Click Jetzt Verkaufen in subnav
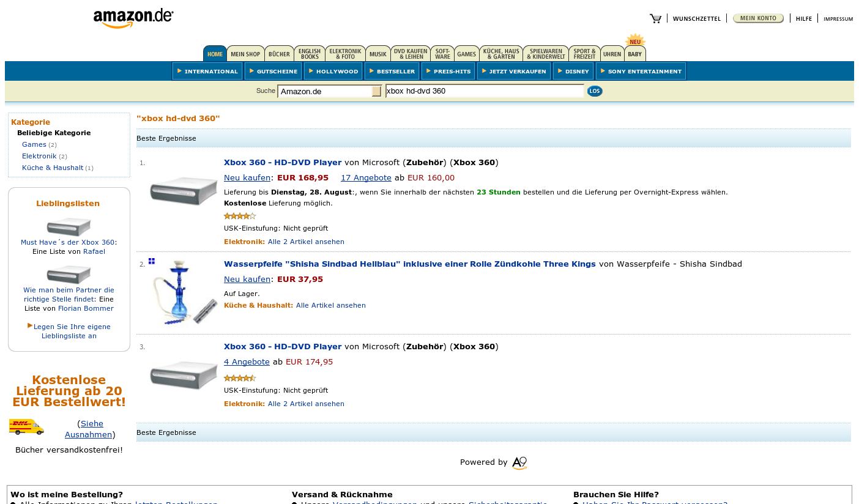 pyautogui.click(x=514, y=71)
